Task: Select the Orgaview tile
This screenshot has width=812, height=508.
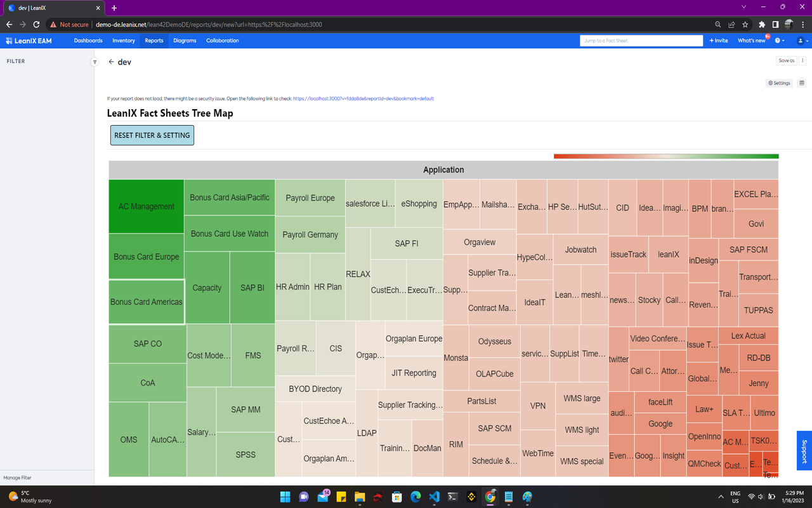Action: [x=480, y=242]
